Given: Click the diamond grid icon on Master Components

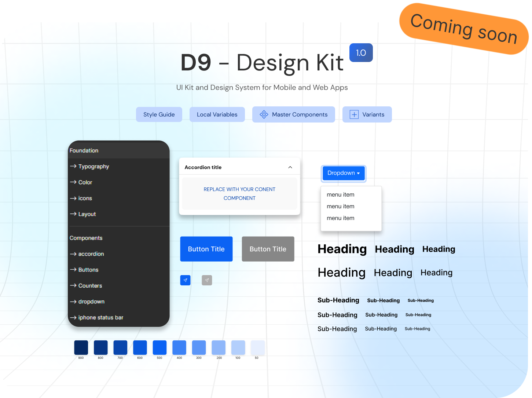Looking at the screenshot, I should tap(264, 114).
